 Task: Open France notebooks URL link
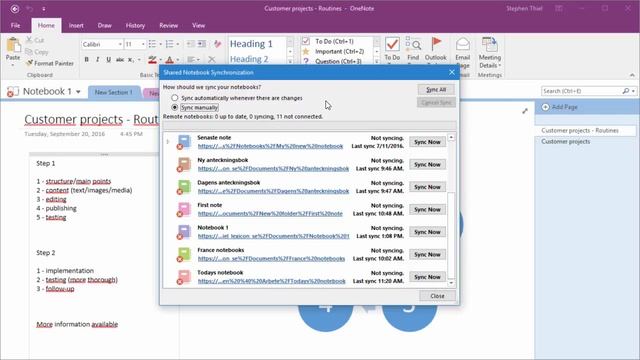coord(271,259)
